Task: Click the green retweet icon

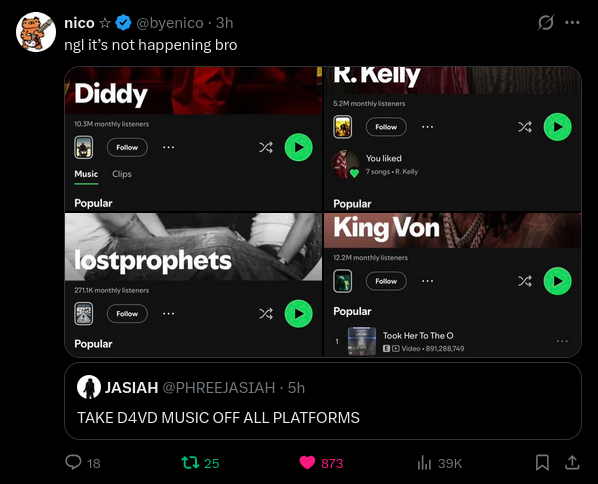Action: 190,463
